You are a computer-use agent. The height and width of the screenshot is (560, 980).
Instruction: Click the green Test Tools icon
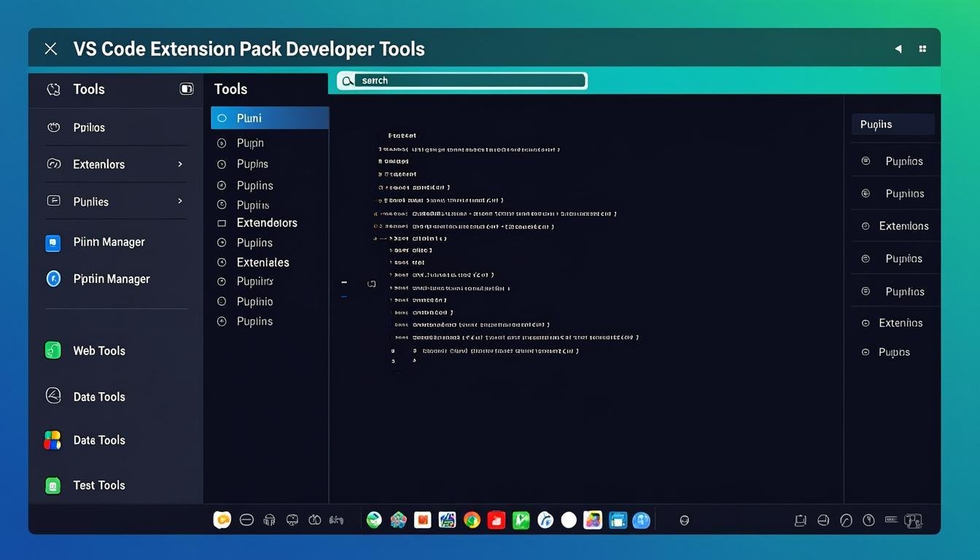(52, 486)
